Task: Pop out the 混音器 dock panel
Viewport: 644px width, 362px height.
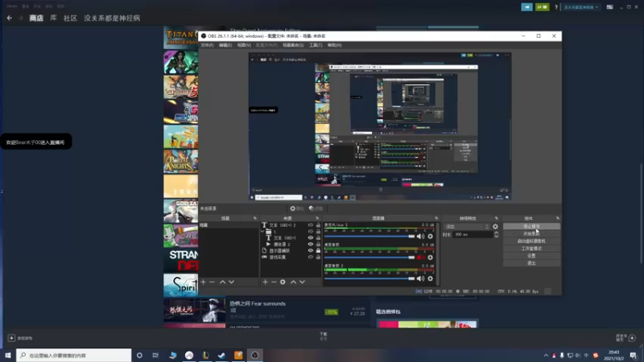Action: tap(436, 218)
